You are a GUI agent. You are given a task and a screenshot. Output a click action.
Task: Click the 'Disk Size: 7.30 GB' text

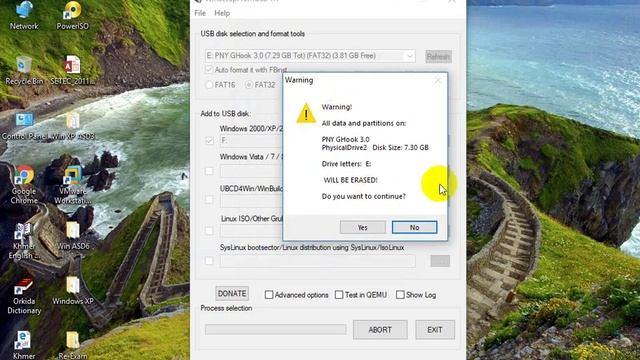pyautogui.click(x=400, y=147)
